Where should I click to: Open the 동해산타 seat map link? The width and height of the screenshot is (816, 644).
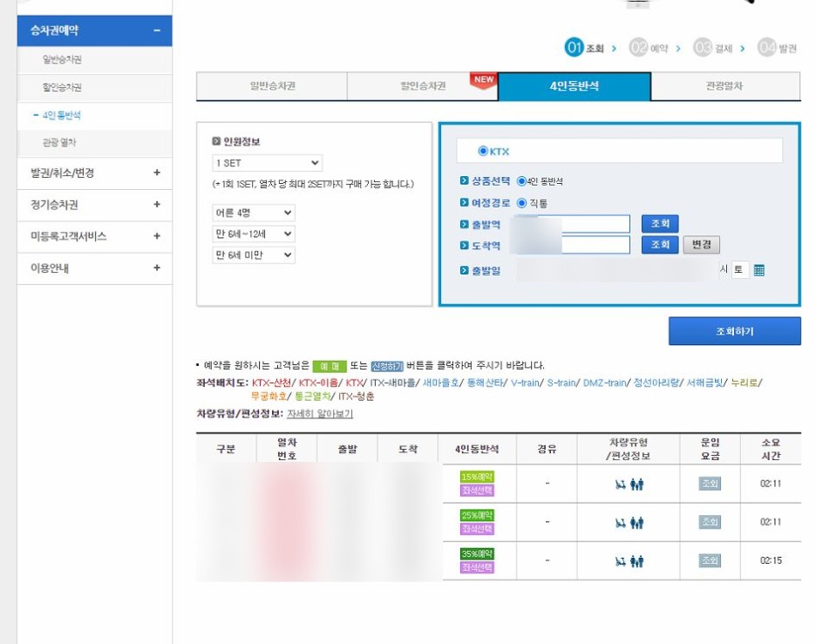(x=485, y=383)
